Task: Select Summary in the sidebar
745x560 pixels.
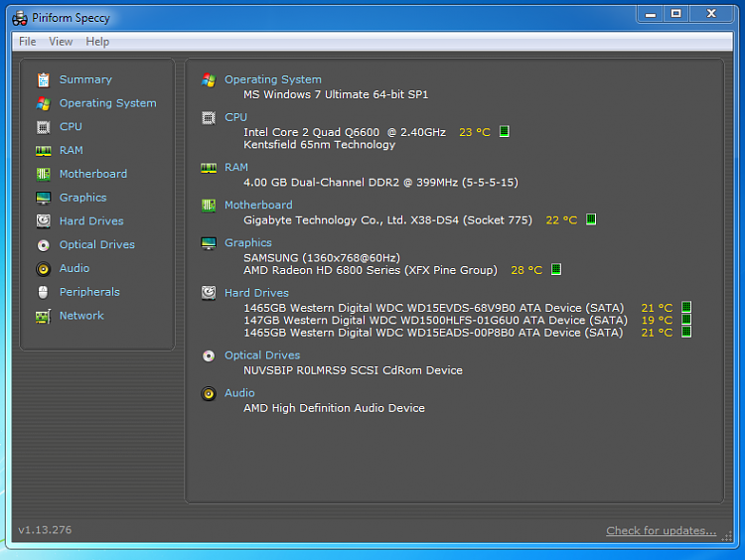Action: (85, 79)
